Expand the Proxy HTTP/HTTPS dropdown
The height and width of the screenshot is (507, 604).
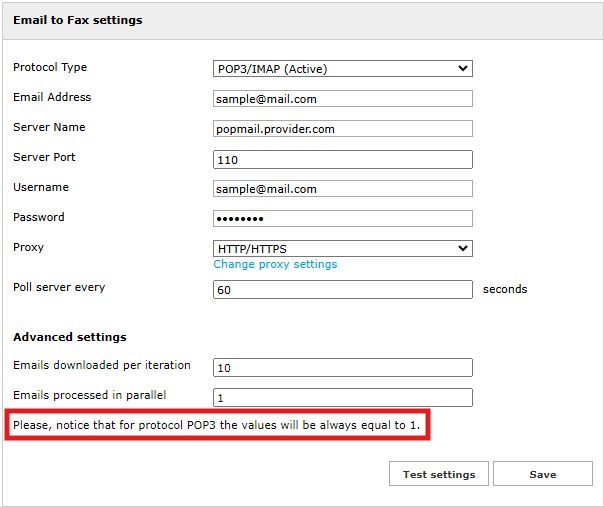click(x=342, y=248)
